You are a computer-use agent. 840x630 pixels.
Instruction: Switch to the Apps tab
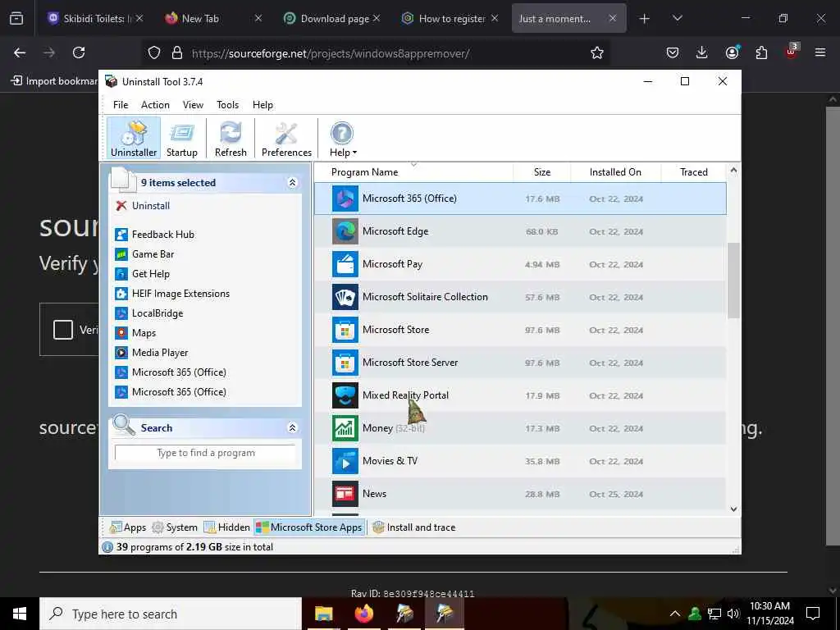click(127, 527)
